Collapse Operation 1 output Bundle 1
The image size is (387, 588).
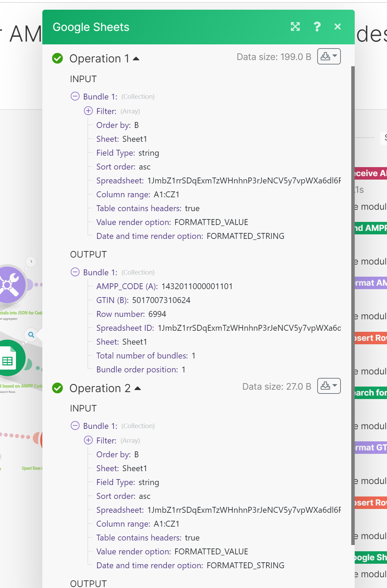tap(75, 272)
